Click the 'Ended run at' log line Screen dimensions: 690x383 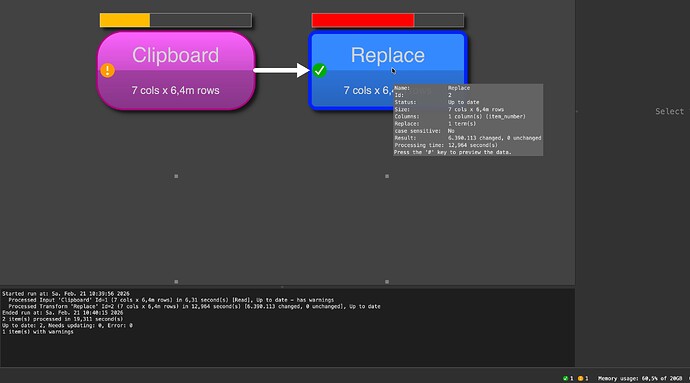[x=62, y=313]
